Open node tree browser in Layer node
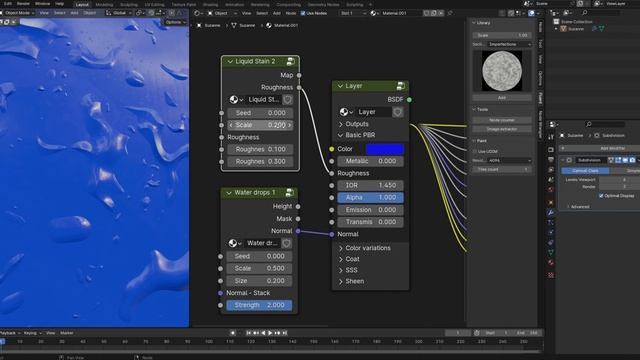 click(346, 112)
